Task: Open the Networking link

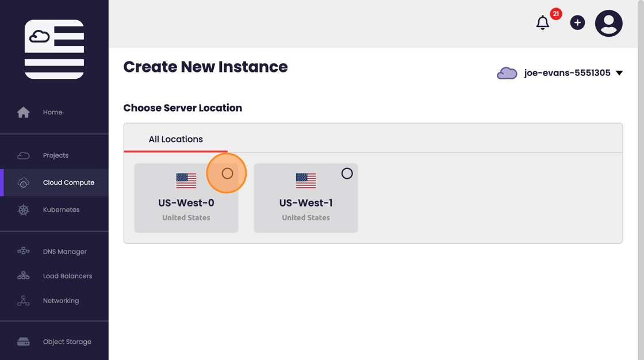Action: tap(60, 301)
